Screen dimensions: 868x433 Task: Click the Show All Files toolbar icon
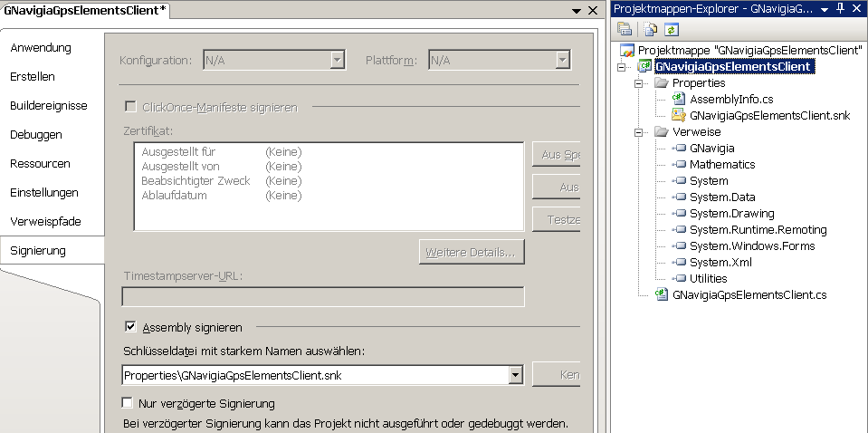(x=651, y=29)
